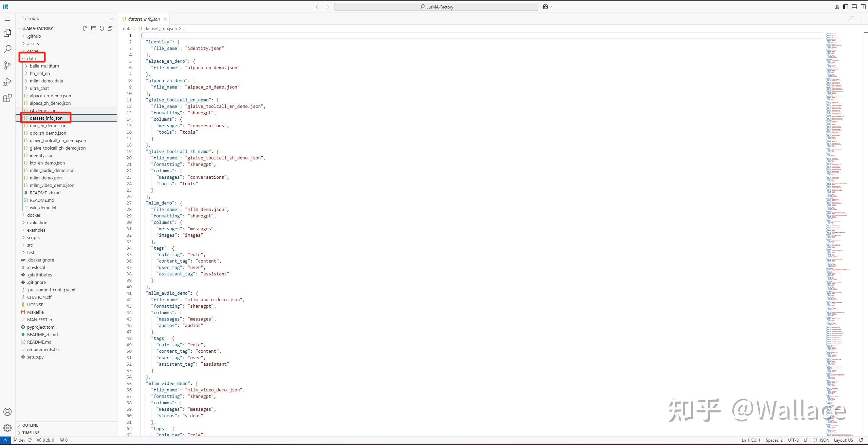This screenshot has height=445, width=868.
Task: Toggle the primary side bar layout button
Action: click(x=846, y=7)
